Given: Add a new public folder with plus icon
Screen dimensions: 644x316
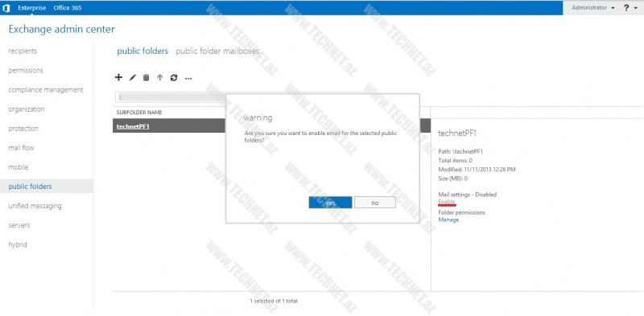Looking at the screenshot, I should point(118,77).
